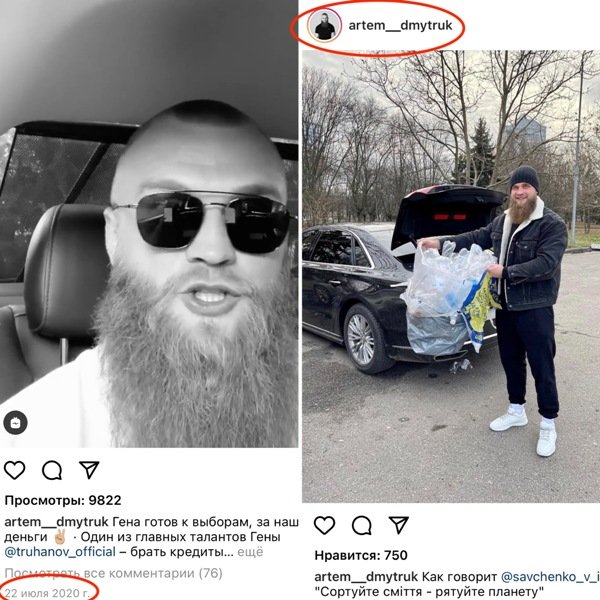Open @truhanov_official mention
Viewport: 600px width, 600px height.
pos(60,552)
